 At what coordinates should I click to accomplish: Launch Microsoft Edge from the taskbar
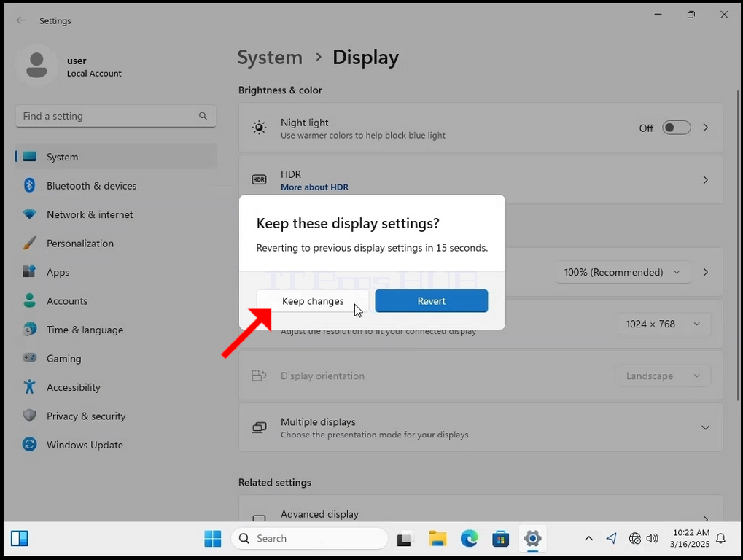[x=469, y=539]
